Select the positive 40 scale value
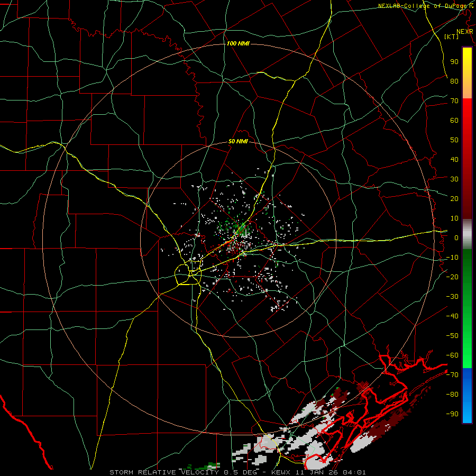The width and height of the screenshot is (476, 476). click(x=454, y=159)
